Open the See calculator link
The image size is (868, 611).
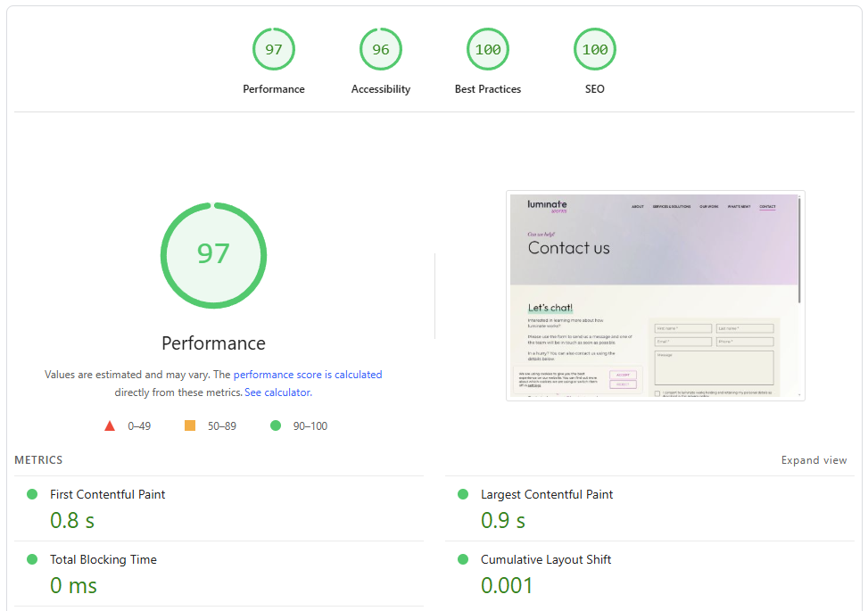coord(277,392)
